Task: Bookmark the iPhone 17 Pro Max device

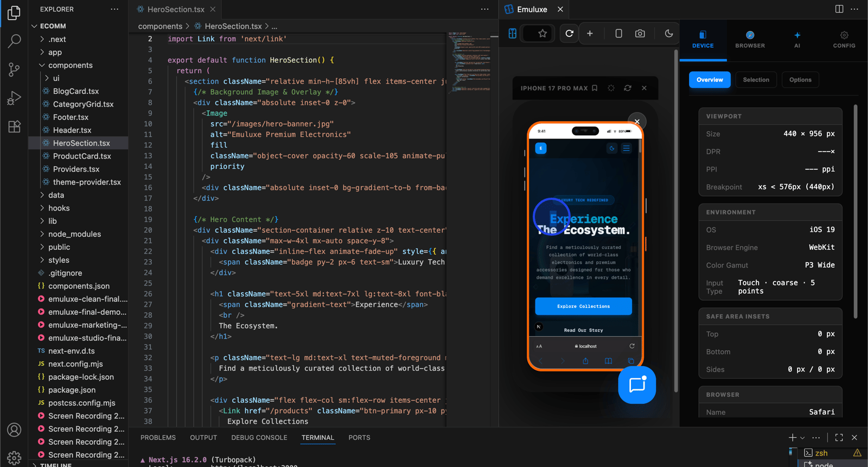Action: click(x=595, y=88)
